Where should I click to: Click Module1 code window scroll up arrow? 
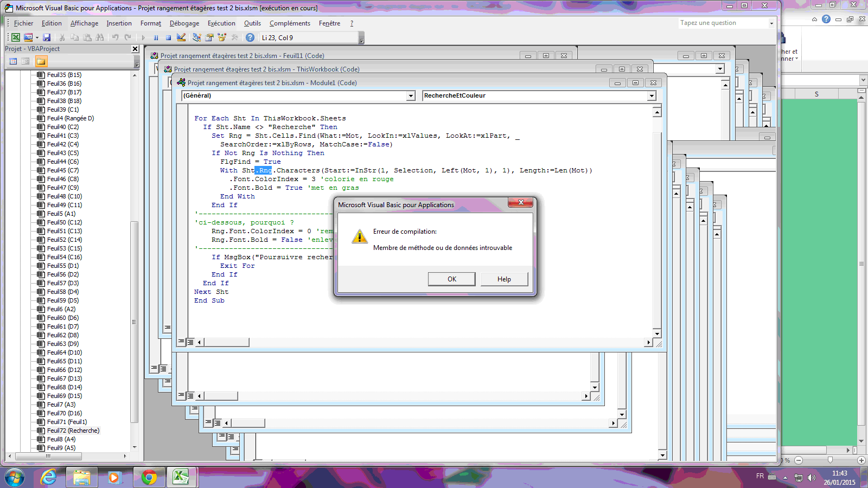[657, 112]
